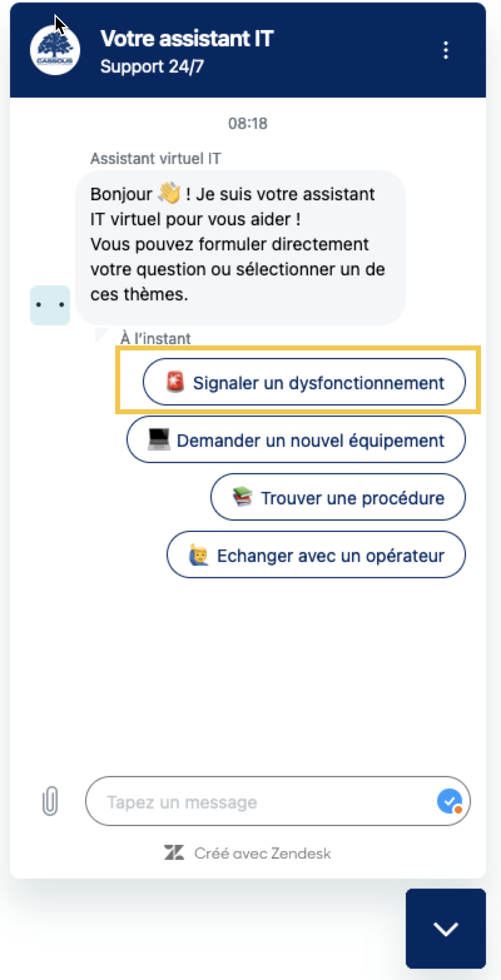Click the blue checkmark icon in message field

point(449,802)
